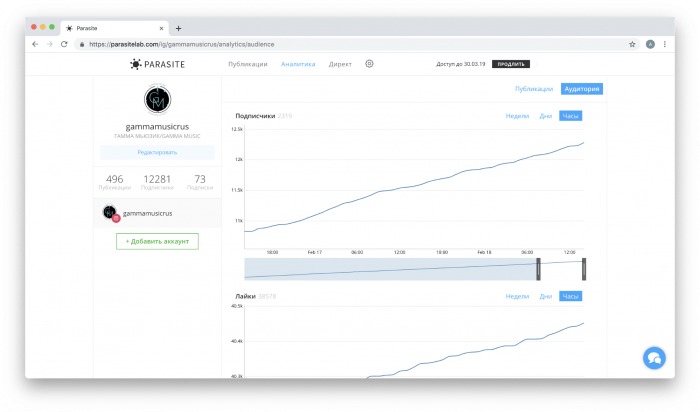700x412 pixels.
Task: Click the Продлить access button
Action: (x=510, y=64)
